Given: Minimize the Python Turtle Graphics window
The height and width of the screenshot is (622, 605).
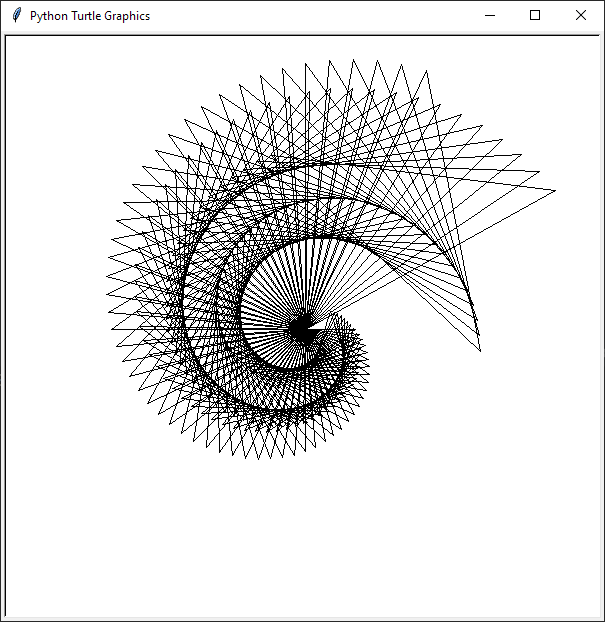Looking at the screenshot, I should [490, 16].
